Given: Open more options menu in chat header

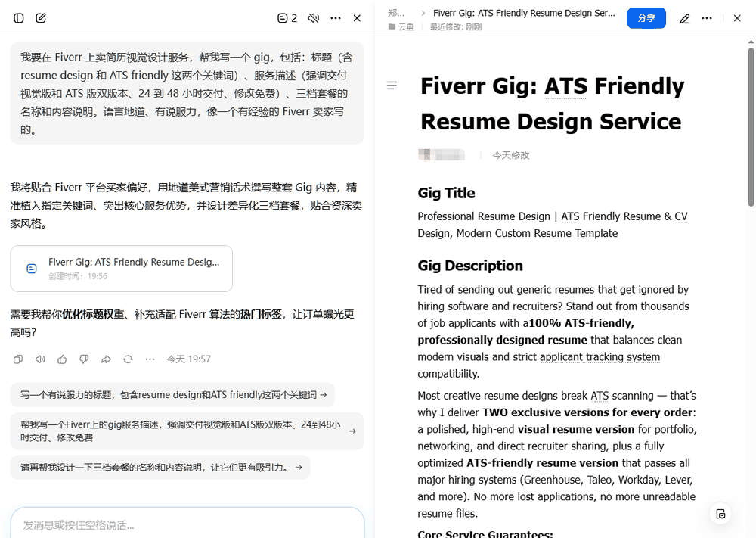Looking at the screenshot, I should 336,18.
